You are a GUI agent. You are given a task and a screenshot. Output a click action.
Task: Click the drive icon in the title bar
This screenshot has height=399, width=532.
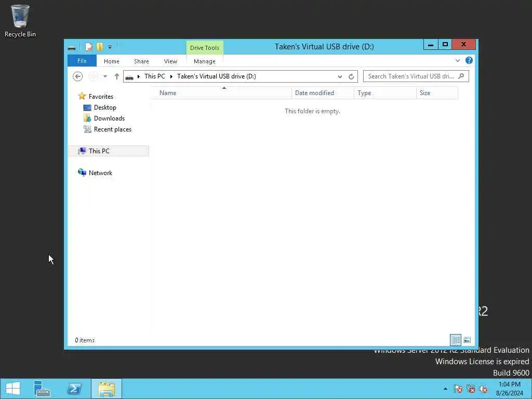[x=72, y=47]
